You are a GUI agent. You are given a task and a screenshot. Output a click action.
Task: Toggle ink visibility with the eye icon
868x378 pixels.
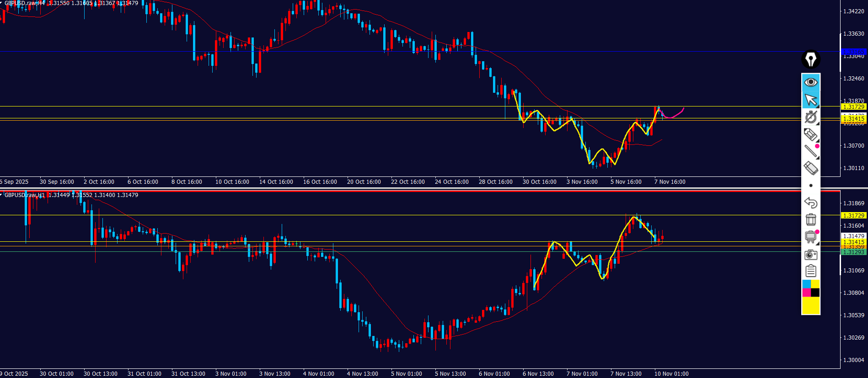pyautogui.click(x=811, y=82)
